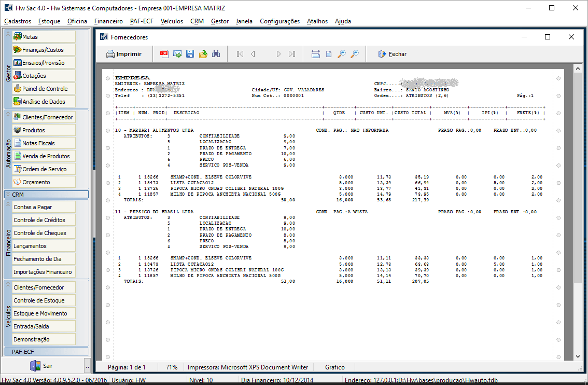Open Demonstração in Veículos
Viewport: 588px width, 385px height.
click(44, 339)
